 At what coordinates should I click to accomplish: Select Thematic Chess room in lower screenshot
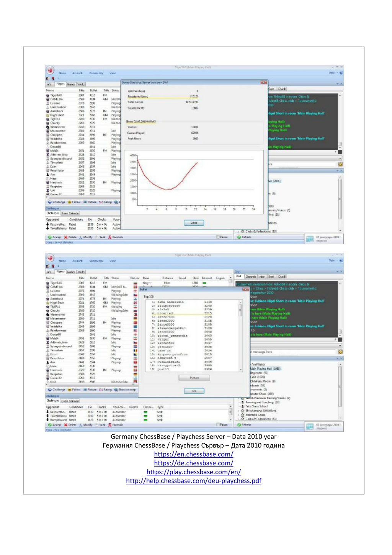(255, 415)
